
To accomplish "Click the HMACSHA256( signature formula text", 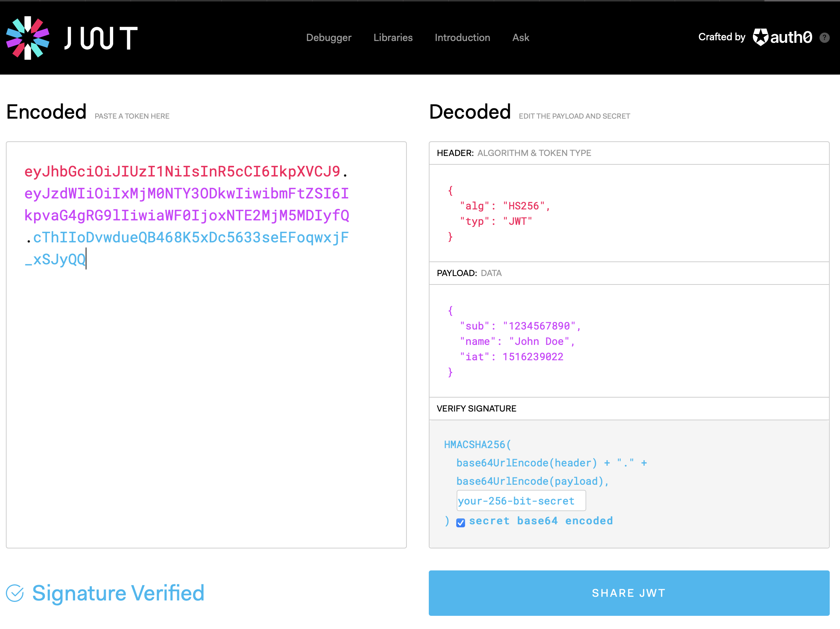I will click(478, 444).
